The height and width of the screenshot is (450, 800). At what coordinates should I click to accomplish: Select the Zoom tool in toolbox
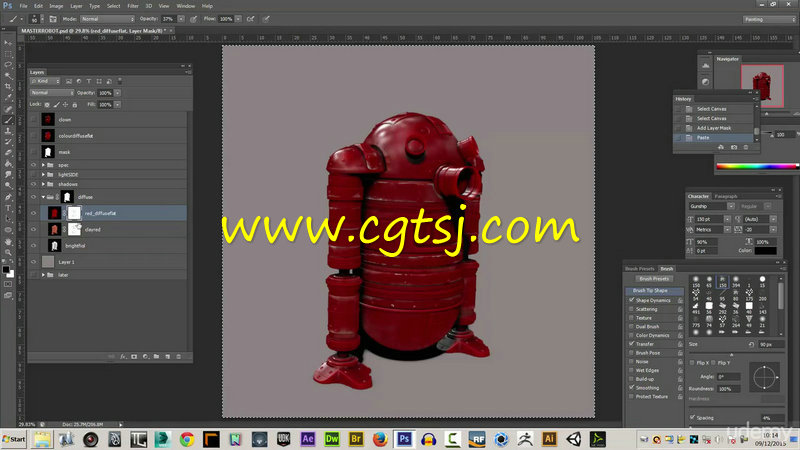pos(8,252)
